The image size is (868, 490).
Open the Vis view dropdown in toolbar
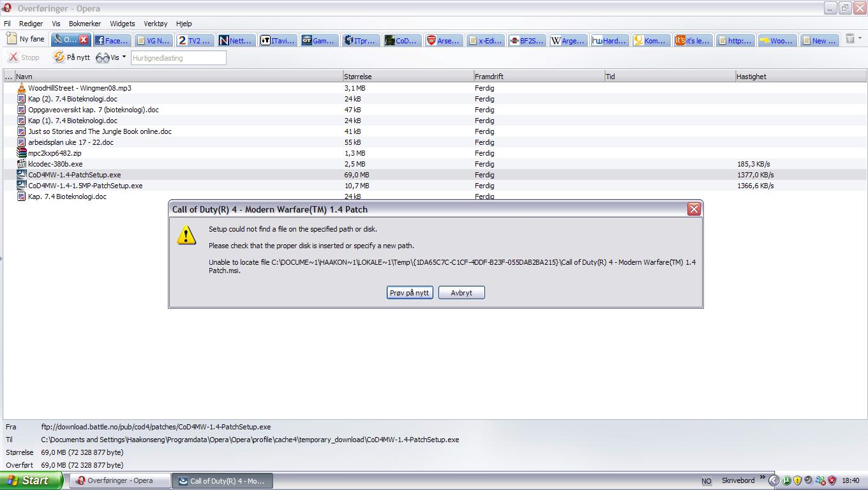click(x=111, y=57)
